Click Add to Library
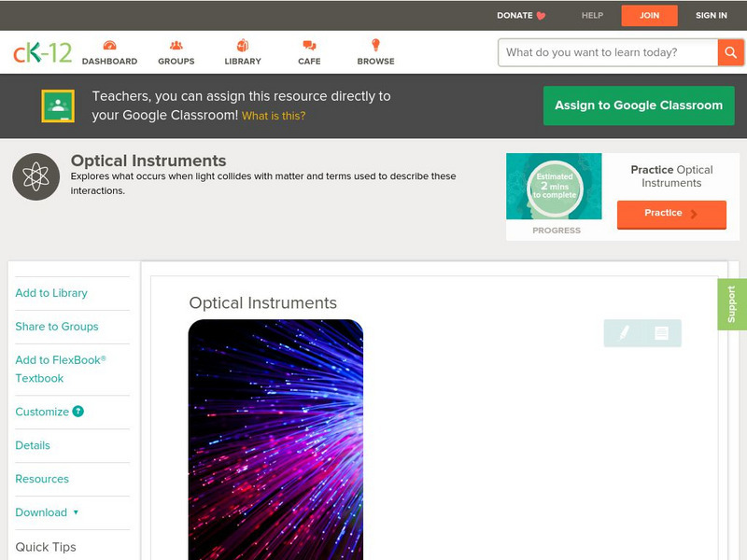 [x=51, y=293]
